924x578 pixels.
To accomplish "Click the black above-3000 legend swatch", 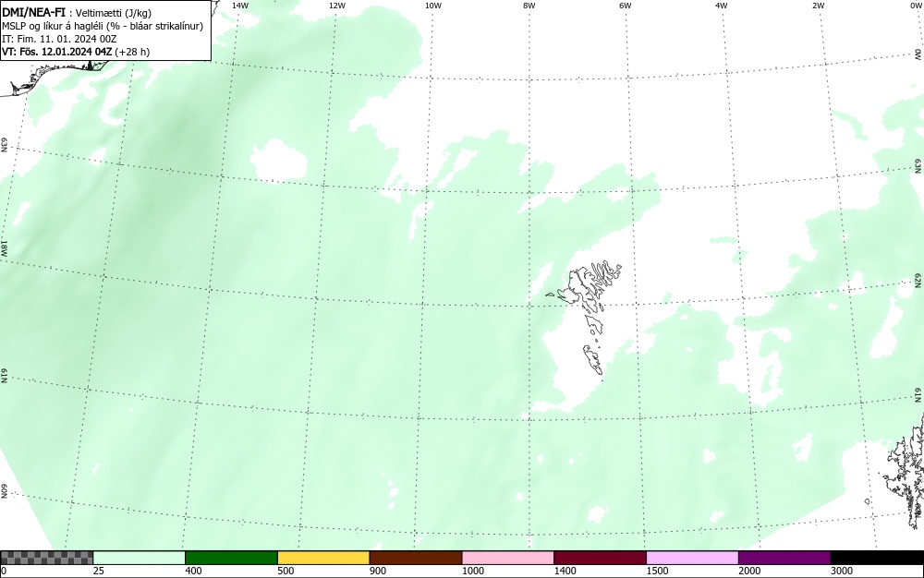I will click(x=877, y=558).
